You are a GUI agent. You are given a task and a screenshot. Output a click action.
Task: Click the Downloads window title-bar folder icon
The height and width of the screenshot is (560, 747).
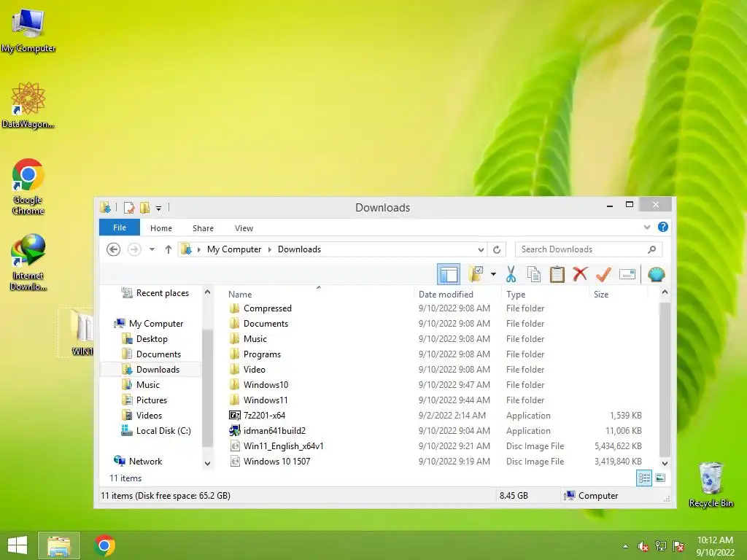point(105,208)
